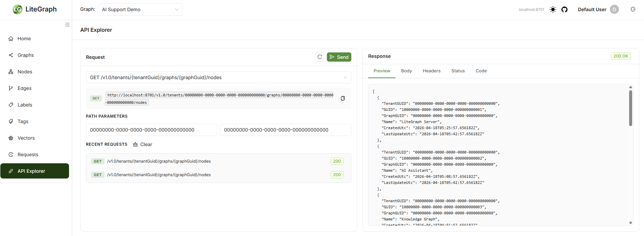
Task: Click the request URL text
Action: coord(219,98)
